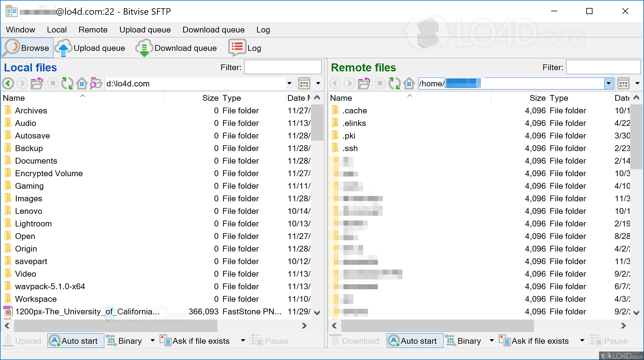
Task: Go forward in remote files navigation
Action: 350,83
